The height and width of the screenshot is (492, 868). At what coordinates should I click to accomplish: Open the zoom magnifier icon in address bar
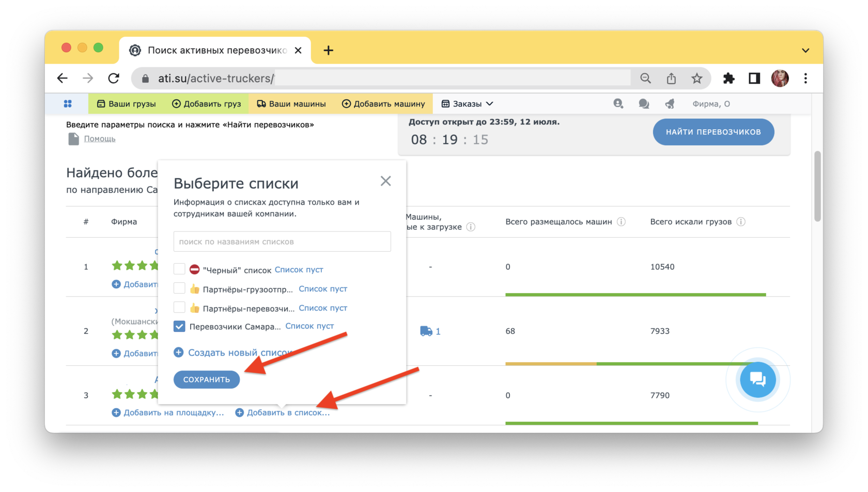tap(645, 78)
